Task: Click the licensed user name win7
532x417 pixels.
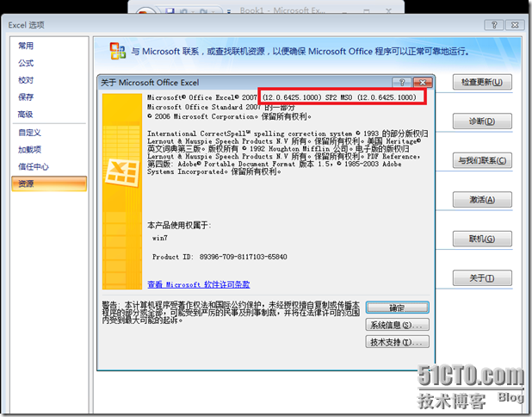Action: (160, 238)
